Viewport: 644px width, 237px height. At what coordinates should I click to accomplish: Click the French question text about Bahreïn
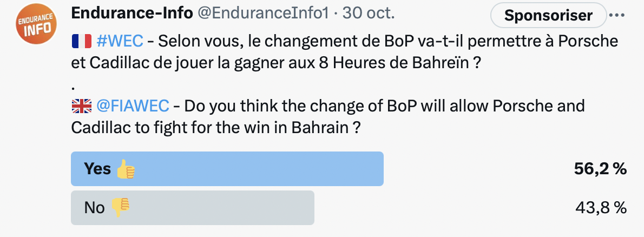click(x=345, y=52)
